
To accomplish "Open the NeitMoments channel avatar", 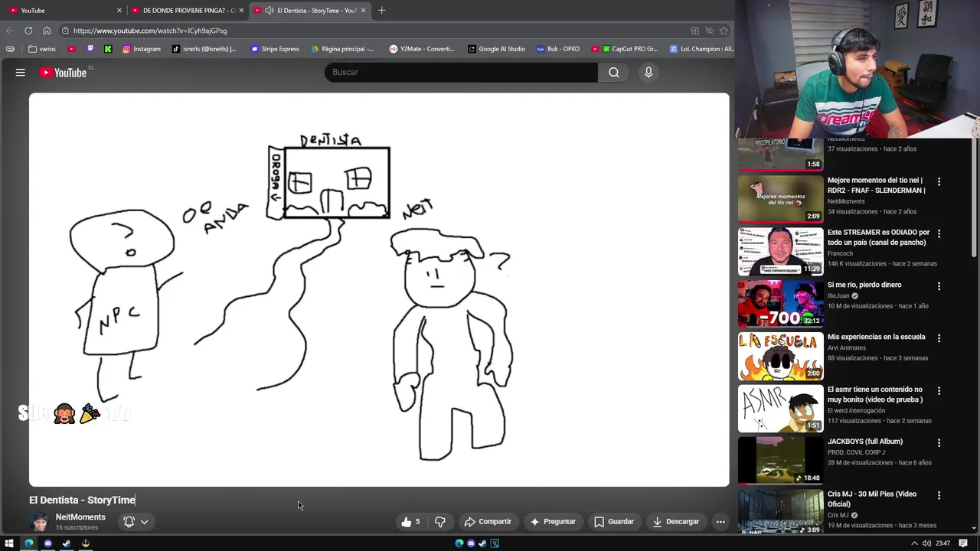I will (39, 522).
